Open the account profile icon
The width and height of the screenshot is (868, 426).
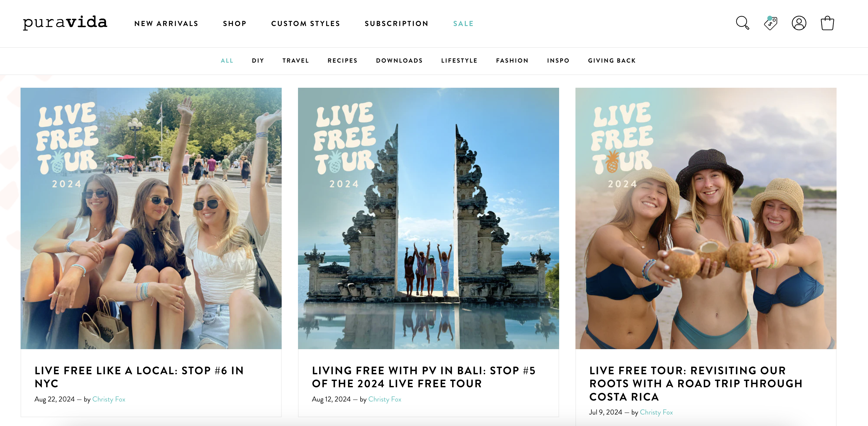click(x=799, y=23)
